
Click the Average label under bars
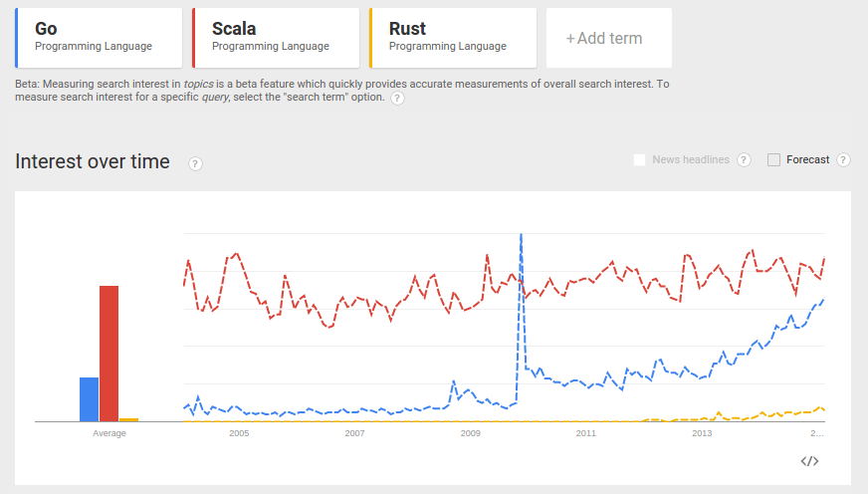point(109,433)
